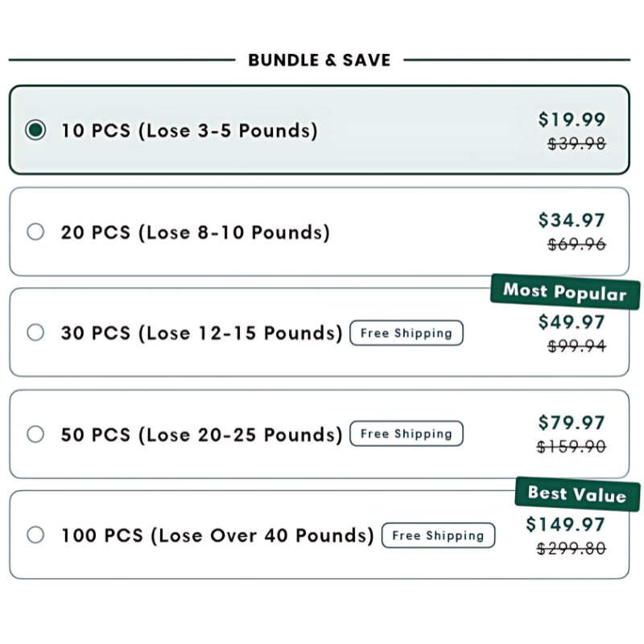Click Free Shipping tag on 100 PCS
Screen dimensions: 644x644
tap(438, 535)
